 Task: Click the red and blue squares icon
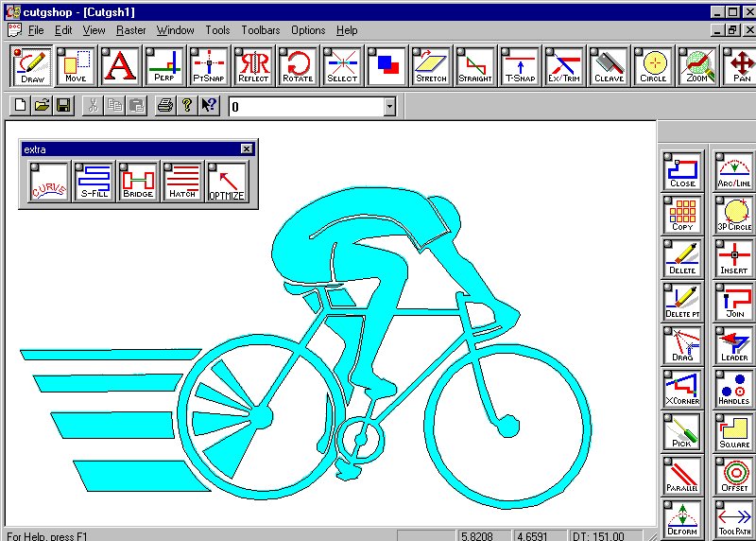387,66
